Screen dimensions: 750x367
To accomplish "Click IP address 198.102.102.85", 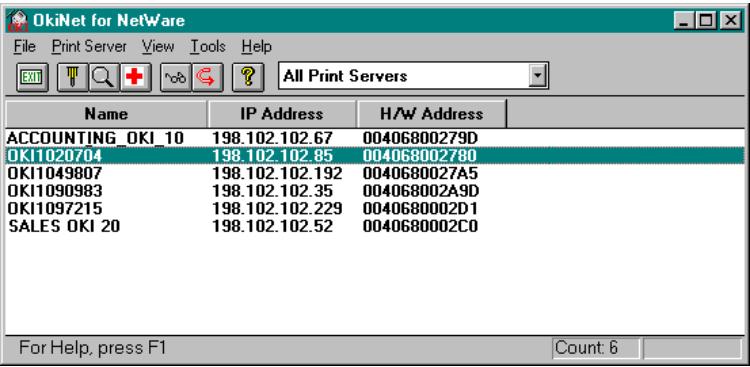I will coord(272,156).
